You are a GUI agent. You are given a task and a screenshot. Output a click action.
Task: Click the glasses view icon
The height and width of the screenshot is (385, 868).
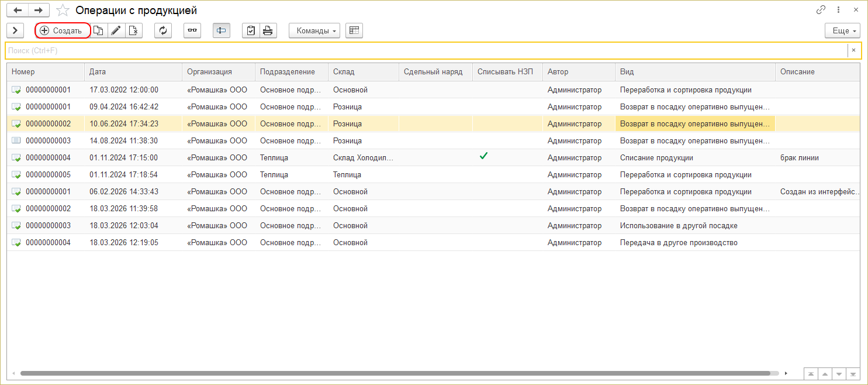pyautogui.click(x=192, y=31)
